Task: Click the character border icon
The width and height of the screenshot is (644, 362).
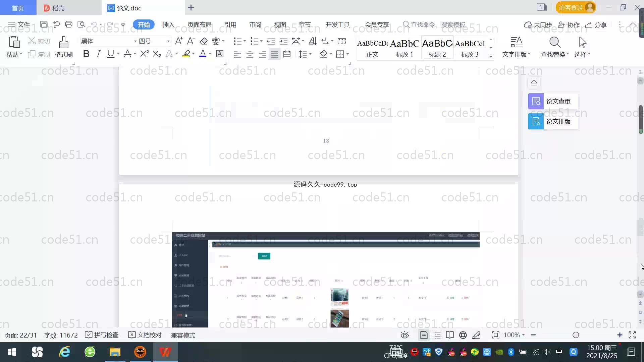Action: [x=220, y=54]
